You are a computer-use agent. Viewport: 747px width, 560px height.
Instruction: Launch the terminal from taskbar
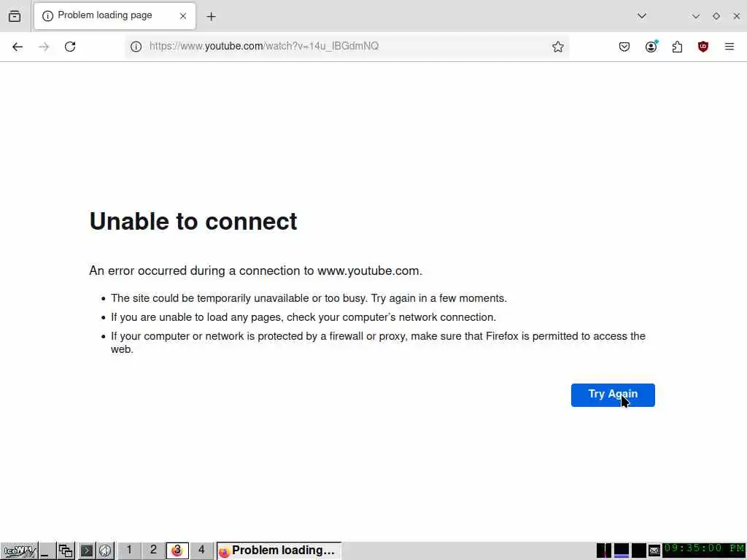coord(86,551)
